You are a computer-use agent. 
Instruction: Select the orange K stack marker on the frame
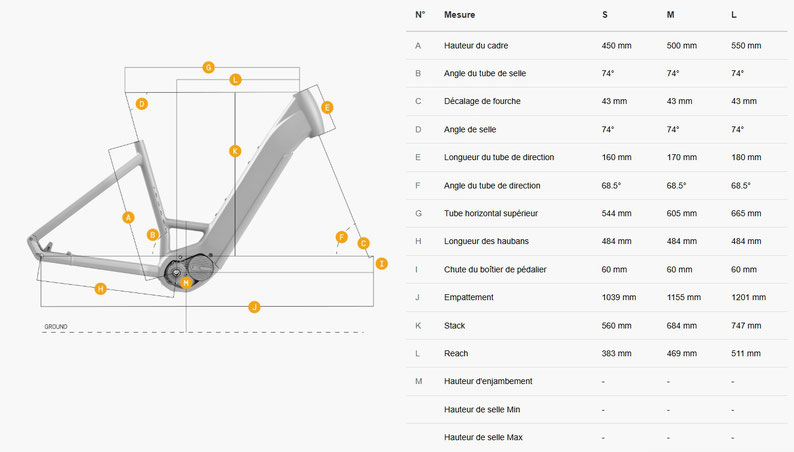coord(235,151)
